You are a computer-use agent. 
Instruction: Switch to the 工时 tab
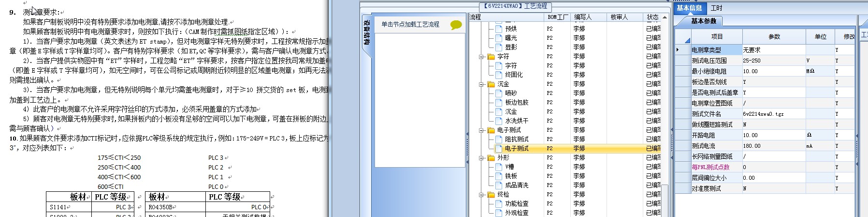coord(716,8)
